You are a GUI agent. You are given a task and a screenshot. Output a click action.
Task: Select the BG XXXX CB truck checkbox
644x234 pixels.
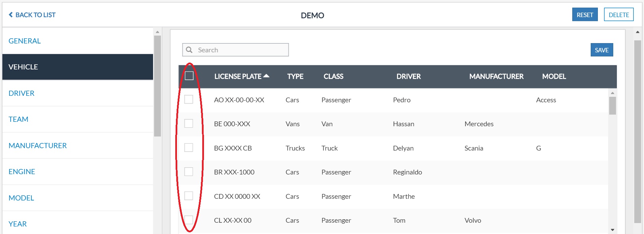[x=189, y=148]
